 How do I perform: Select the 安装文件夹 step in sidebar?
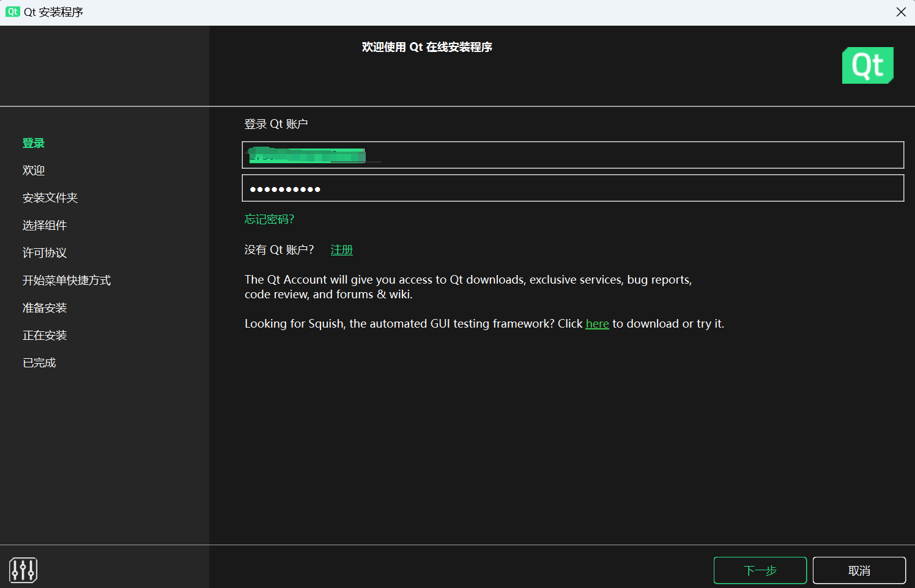[50, 198]
